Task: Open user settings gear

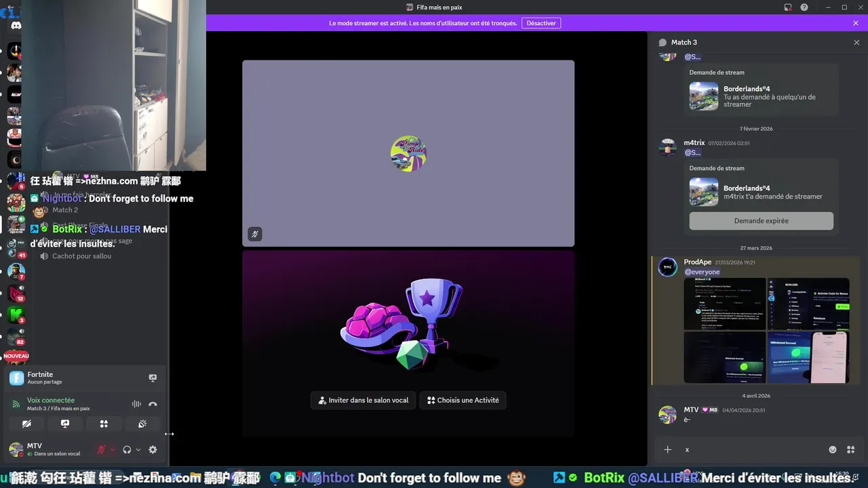Action: (153, 449)
